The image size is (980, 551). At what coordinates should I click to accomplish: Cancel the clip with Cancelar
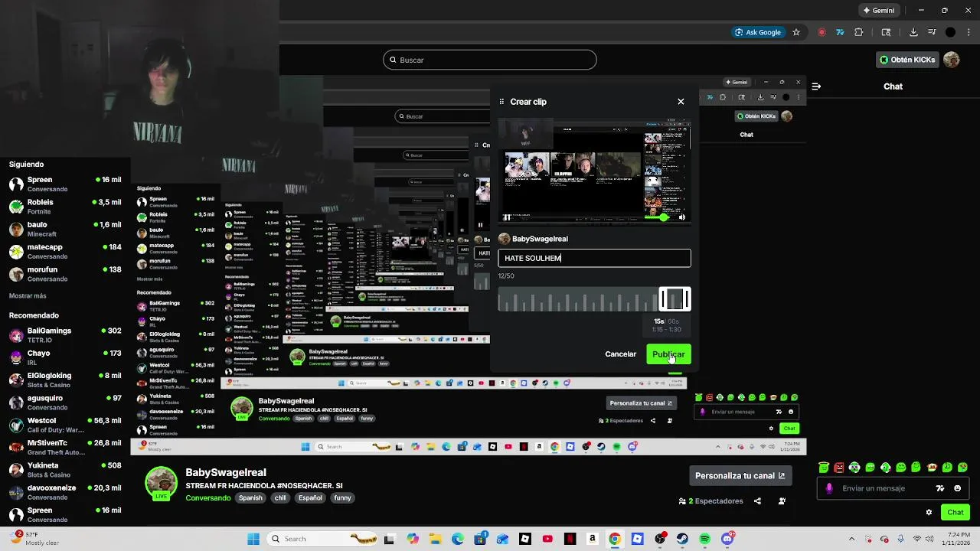620,354
